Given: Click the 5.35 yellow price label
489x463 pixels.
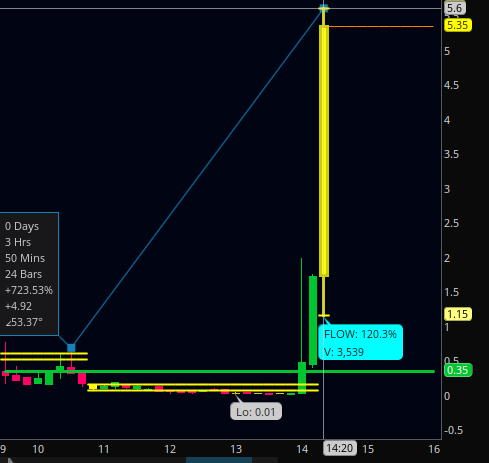Looking at the screenshot, I should click(458, 25).
